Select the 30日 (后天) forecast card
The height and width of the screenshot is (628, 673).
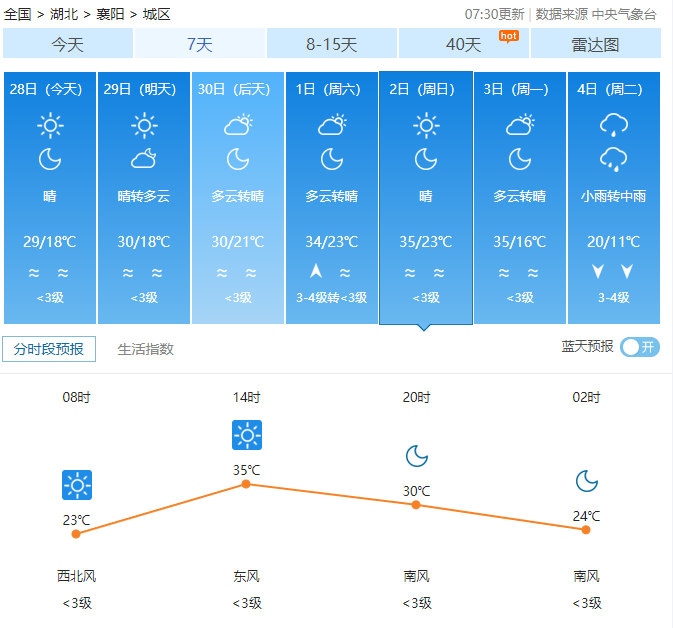[x=238, y=197]
